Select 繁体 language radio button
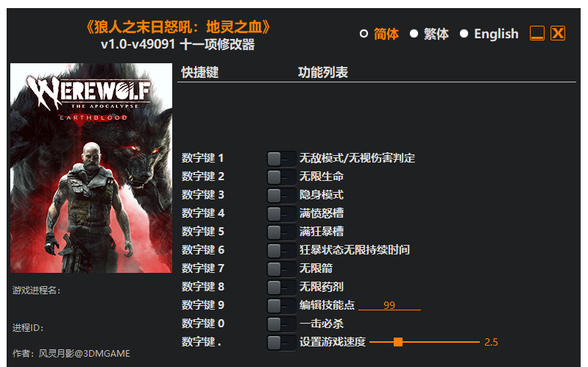The width and height of the screenshot is (588, 367). 414,34
